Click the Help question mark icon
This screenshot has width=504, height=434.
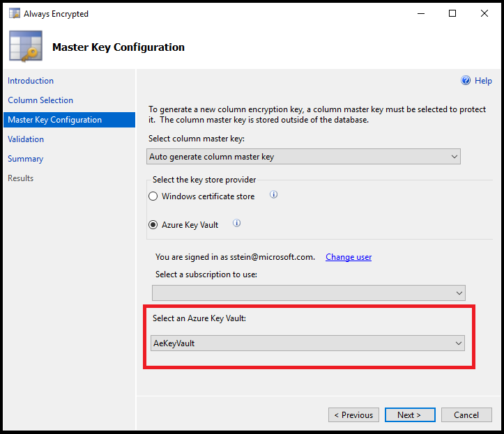pyautogui.click(x=466, y=81)
